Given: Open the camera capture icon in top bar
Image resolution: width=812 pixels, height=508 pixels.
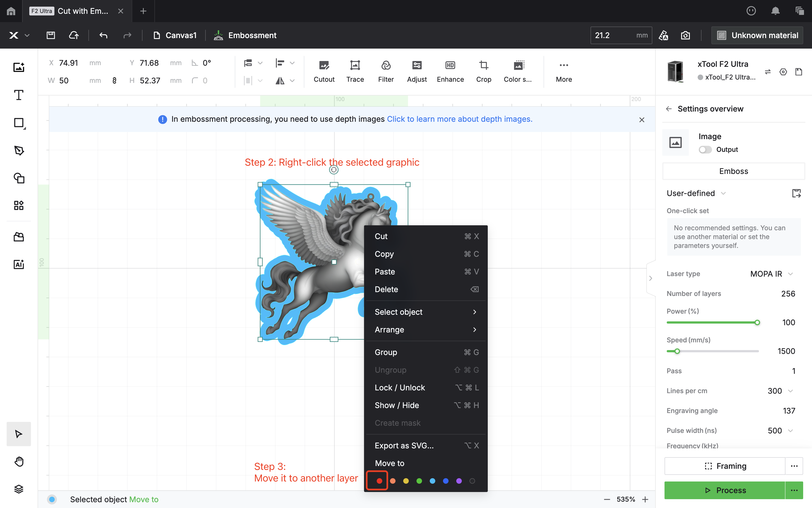Looking at the screenshot, I should (685, 35).
